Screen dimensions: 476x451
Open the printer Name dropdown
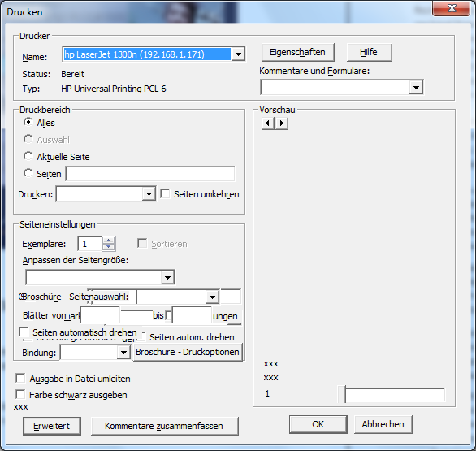[x=238, y=54]
